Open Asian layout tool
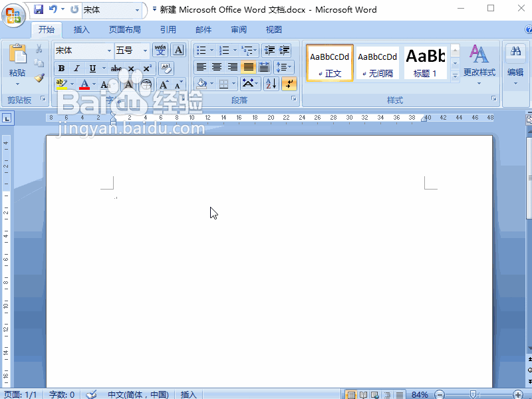 pos(250,84)
